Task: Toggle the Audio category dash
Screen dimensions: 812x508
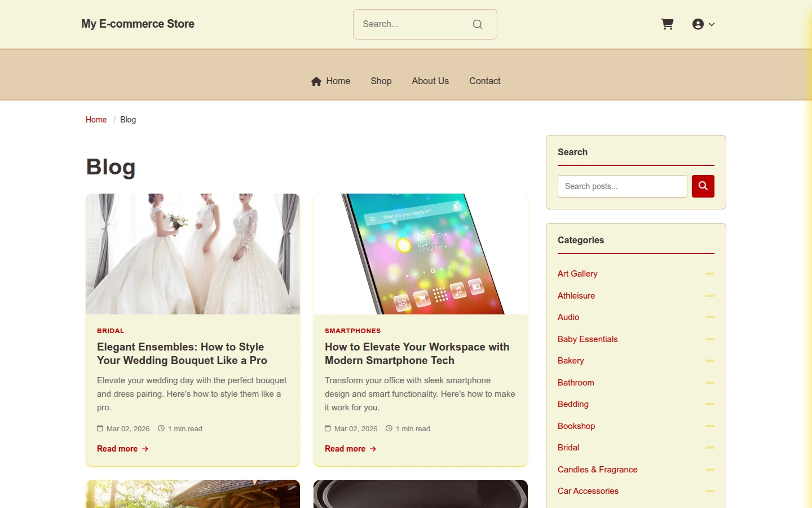Action: (x=710, y=317)
